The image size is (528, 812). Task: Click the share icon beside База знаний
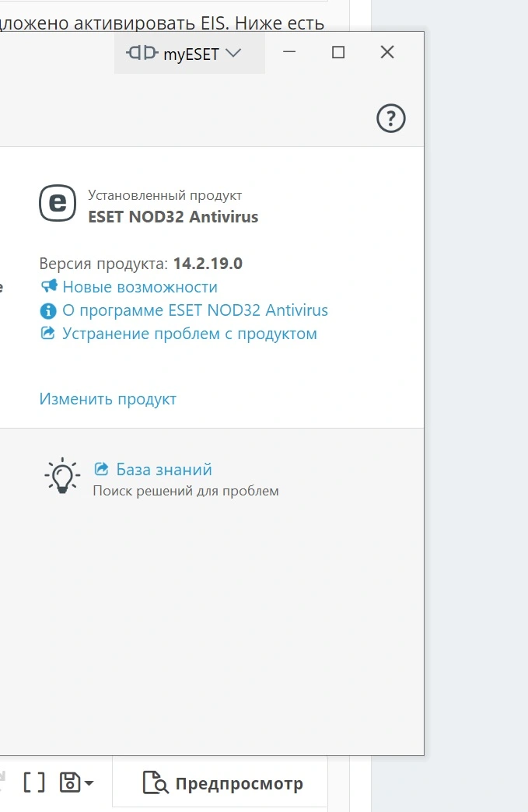click(x=101, y=469)
